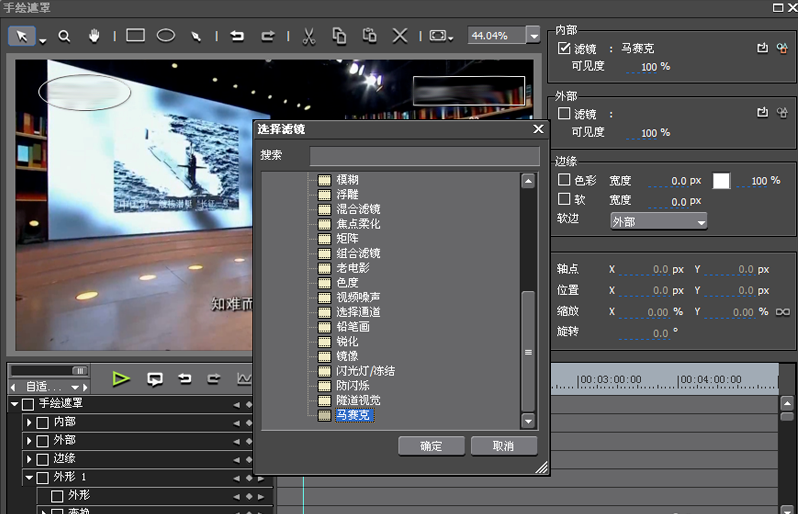
Task: Open the 软边 外部 dropdown
Action: tap(658, 221)
